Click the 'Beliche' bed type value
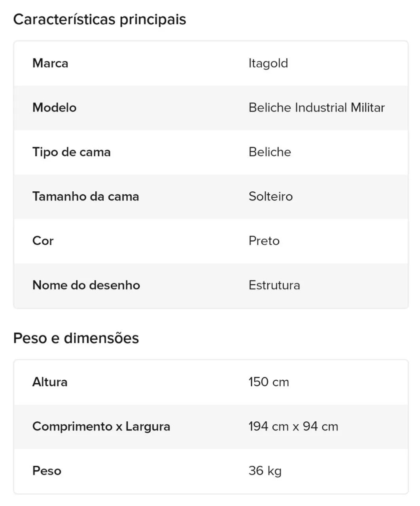 click(270, 152)
